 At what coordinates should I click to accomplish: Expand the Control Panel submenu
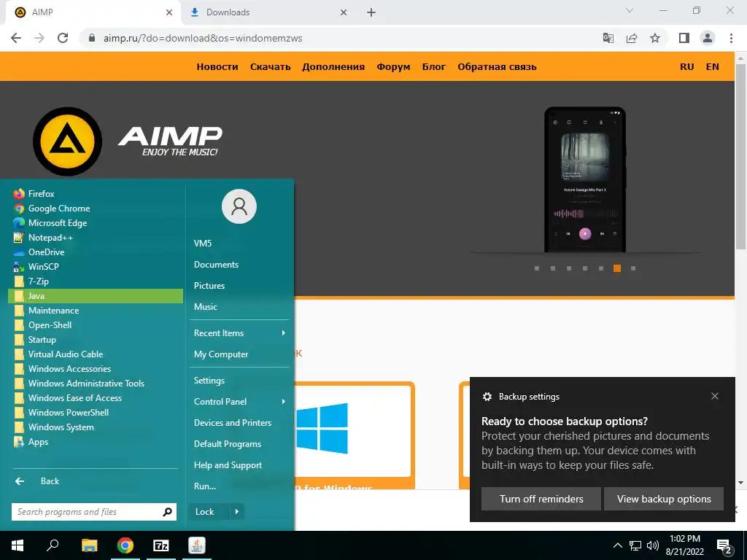[239, 402]
